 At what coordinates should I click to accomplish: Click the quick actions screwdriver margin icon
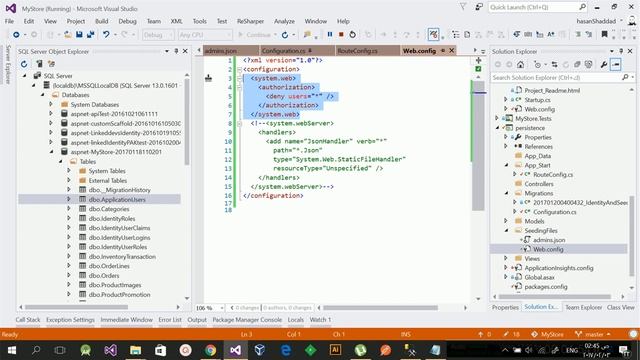pyautogui.click(x=209, y=78)
